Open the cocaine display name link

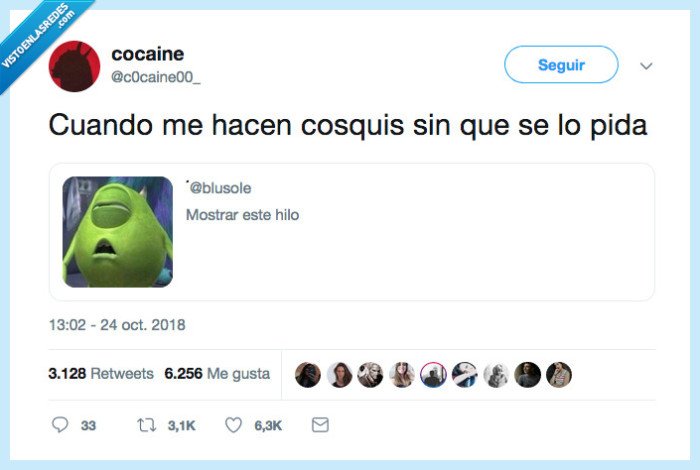(147, 54)
